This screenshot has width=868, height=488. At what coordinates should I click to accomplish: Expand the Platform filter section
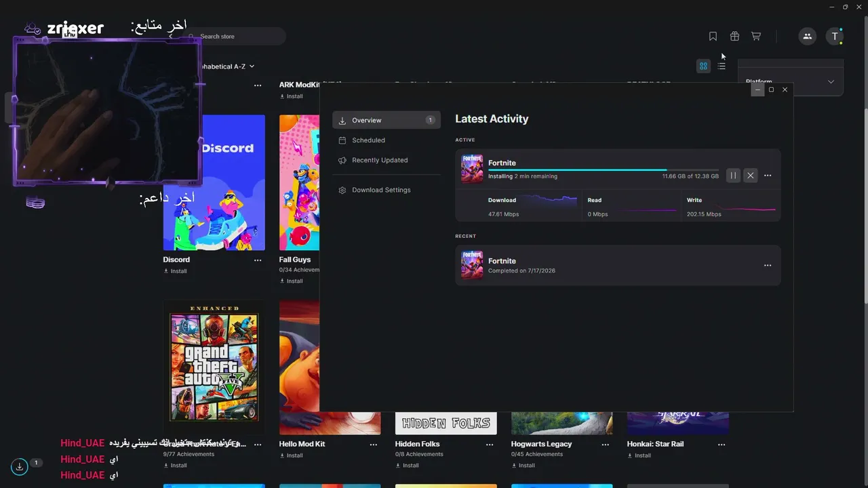[790, 82]
